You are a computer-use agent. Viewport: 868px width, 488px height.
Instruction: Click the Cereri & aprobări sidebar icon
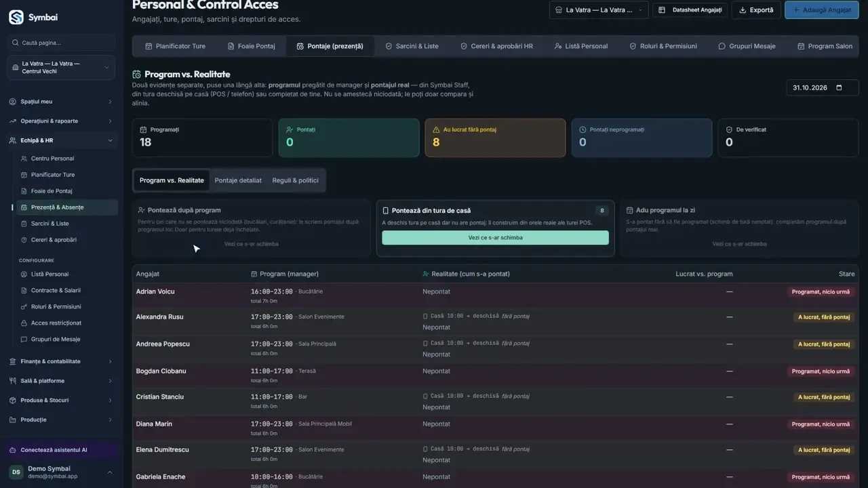(x=24, y=240)
